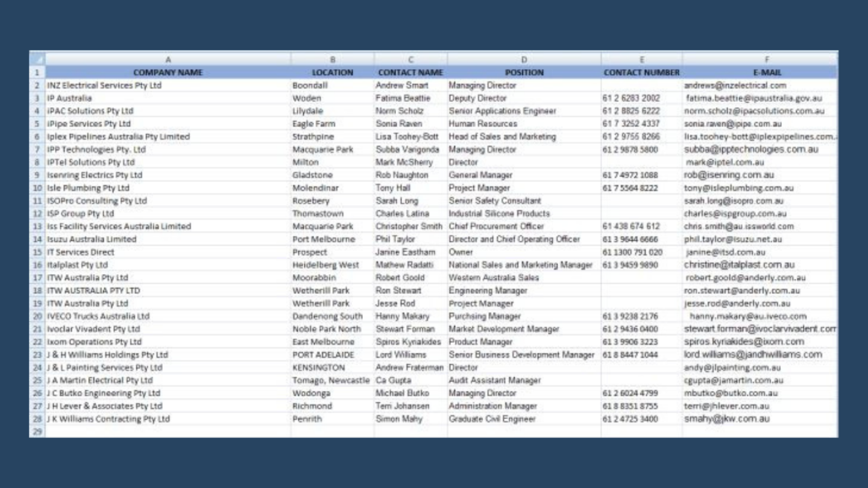Select cell Heidelberg West
This screenshot has height=488, width=868.
pos(332,265)
